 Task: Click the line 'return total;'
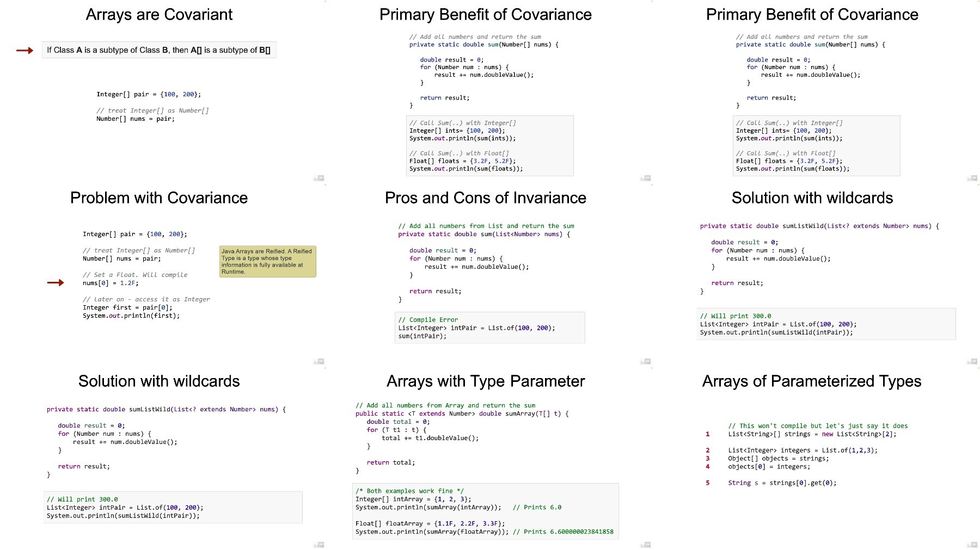click(391, 462)
